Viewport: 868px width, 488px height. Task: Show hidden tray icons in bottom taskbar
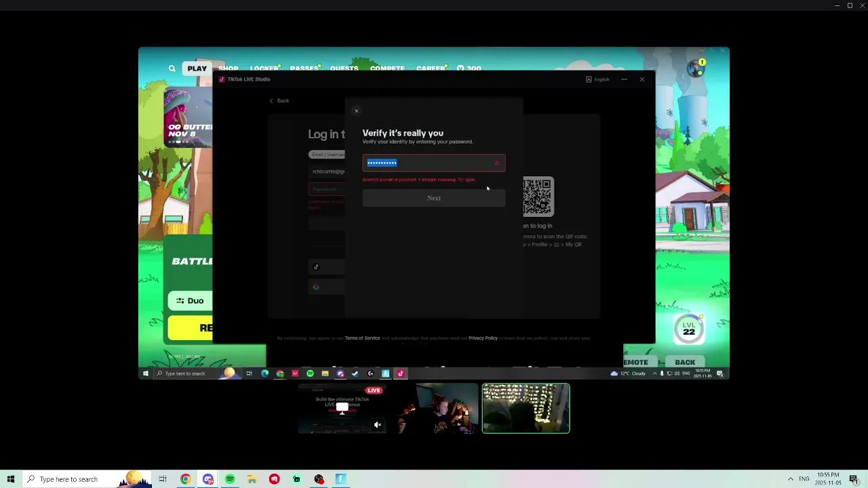(790, 479)
